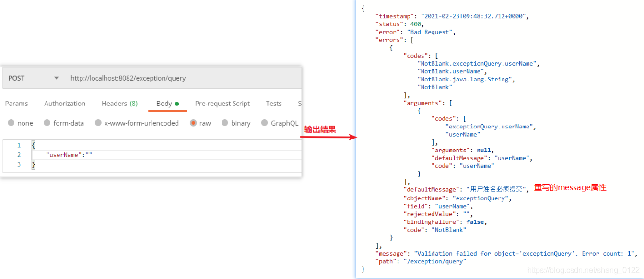Screen dimensions: 644x279
Task: Switch to Headers (8) tab
Action: point(119,104)
